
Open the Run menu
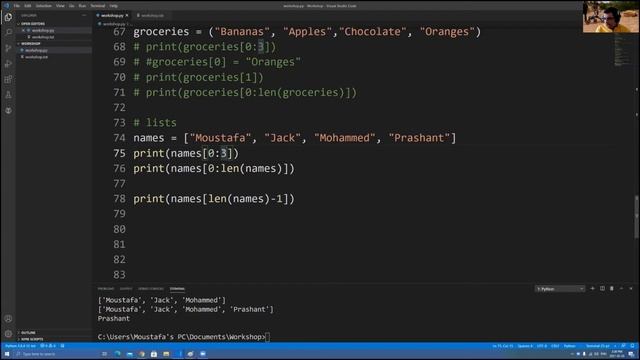coord(82,6)
